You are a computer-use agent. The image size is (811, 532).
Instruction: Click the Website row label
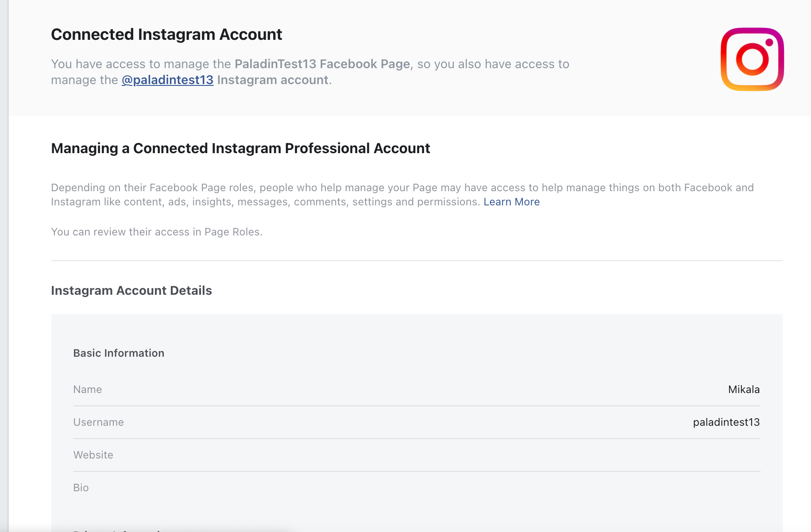click(x=93, y=455)
